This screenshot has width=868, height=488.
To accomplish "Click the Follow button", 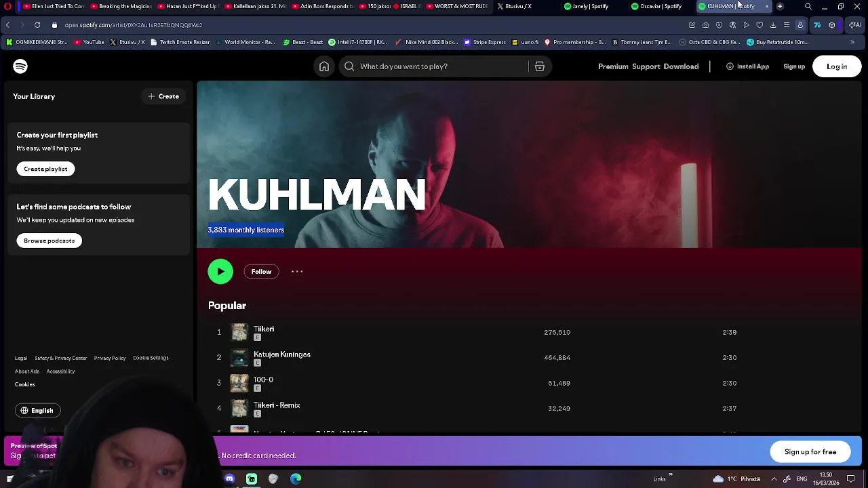I will 261,271.
